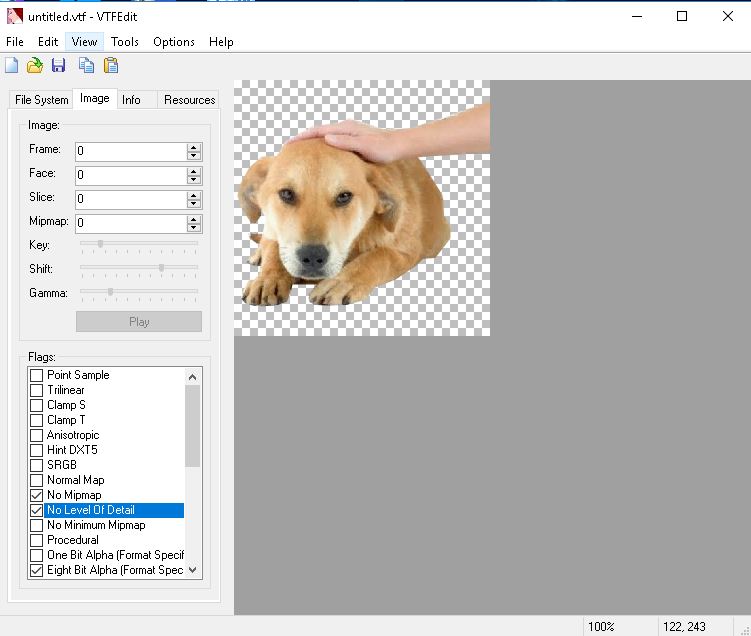
Task: Click the New file toolbar icon
Action: [11, 65]
